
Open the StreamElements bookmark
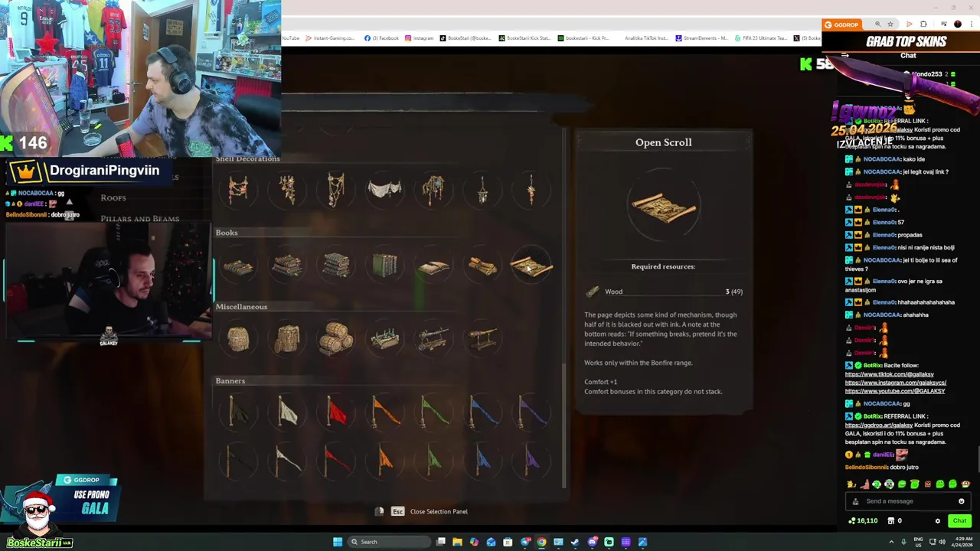coord(701,38)
